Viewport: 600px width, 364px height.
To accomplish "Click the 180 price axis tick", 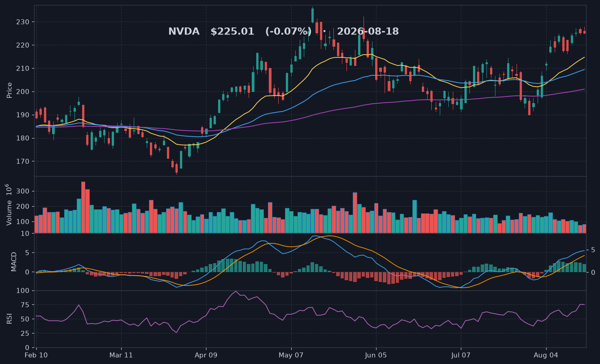I will pos(23,138).
